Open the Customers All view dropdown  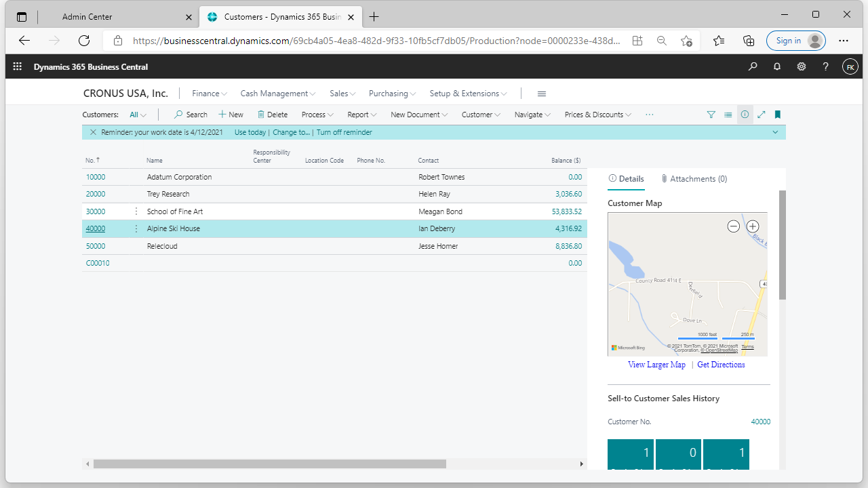(x=138, y=115)
